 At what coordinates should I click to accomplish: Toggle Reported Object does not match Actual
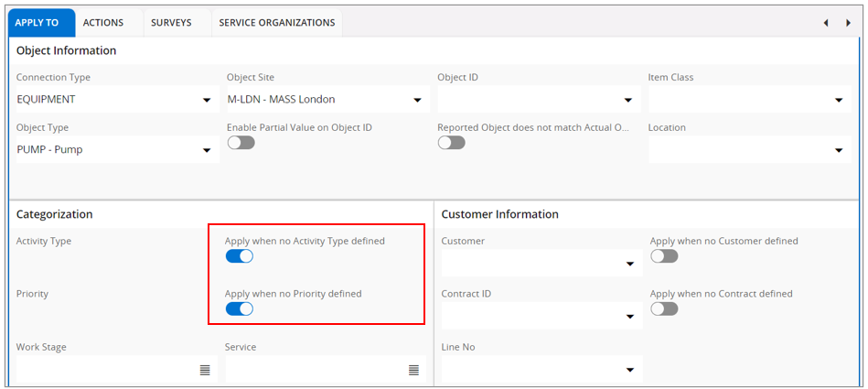(x=451, y=143)
